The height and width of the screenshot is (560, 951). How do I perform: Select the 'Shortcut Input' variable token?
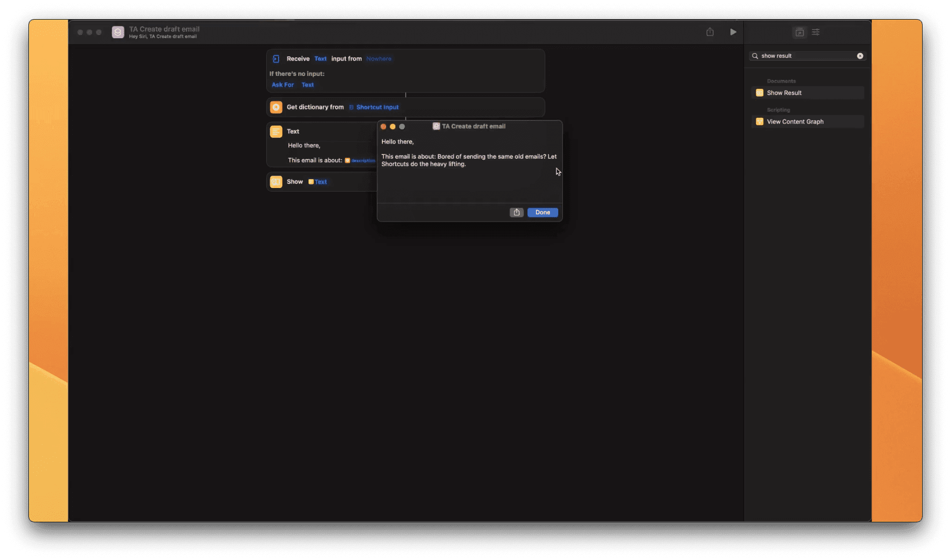374,107
